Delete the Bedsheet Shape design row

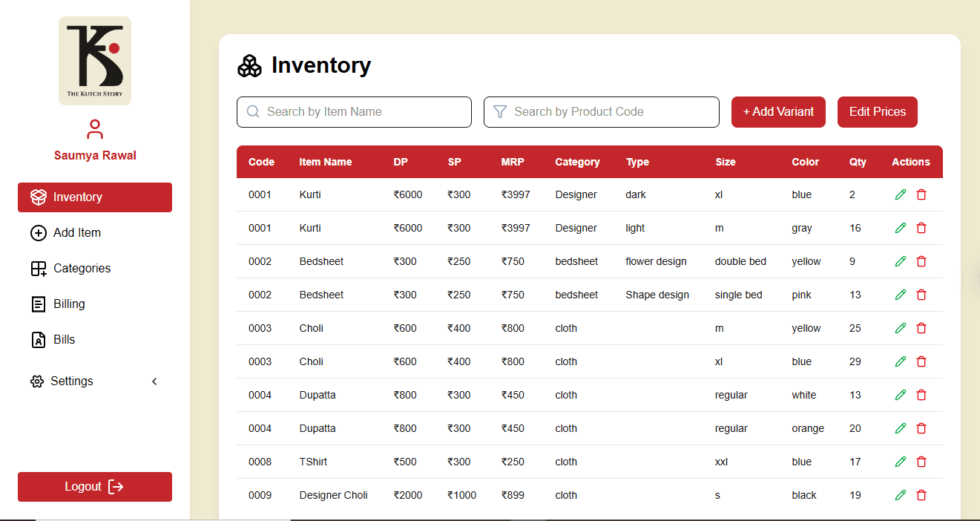(921, 295)
